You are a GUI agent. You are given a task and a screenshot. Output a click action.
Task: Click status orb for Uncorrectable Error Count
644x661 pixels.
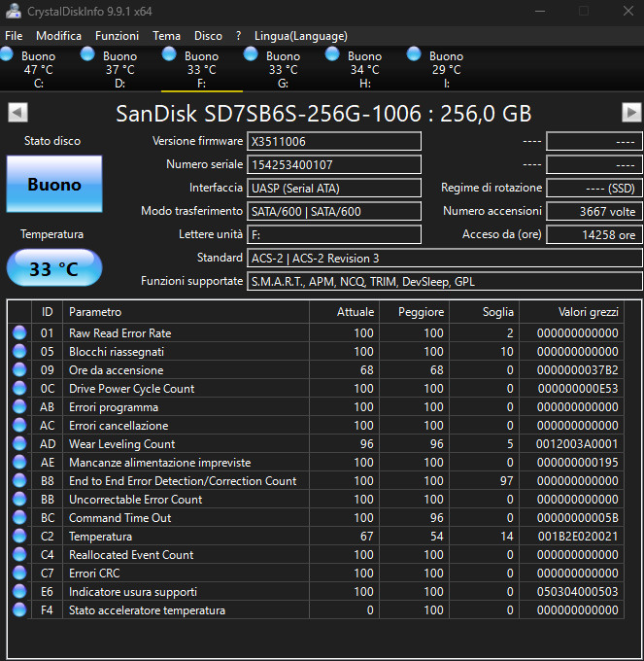[19, 499]
